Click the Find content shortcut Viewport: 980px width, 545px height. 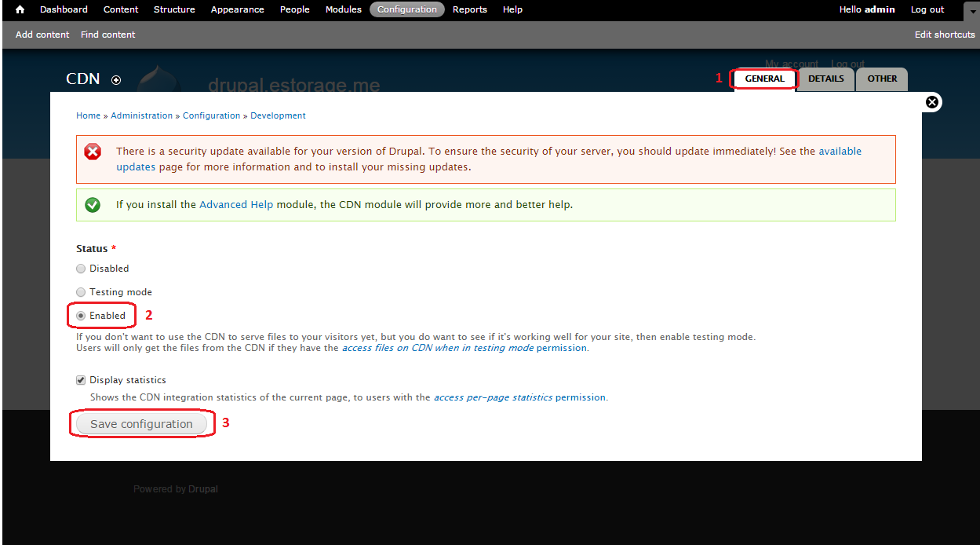(108, 35)
